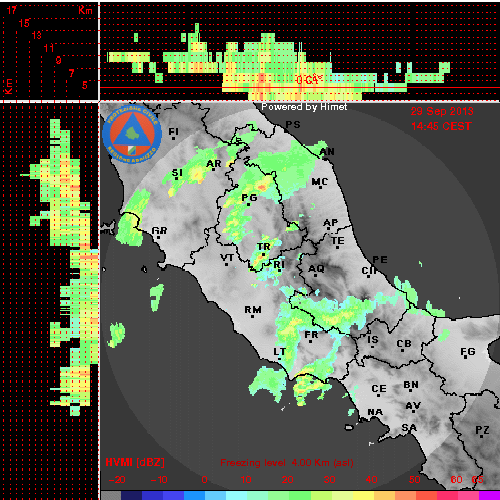The height and width of the screenshot is (500, 500).
Task: Pick the dark blue -20 dBZ swatch
Action: pos(131,496)
